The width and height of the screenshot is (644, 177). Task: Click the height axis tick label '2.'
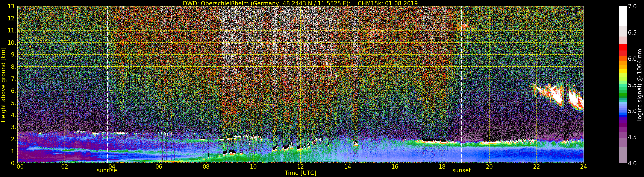(14, 139)
